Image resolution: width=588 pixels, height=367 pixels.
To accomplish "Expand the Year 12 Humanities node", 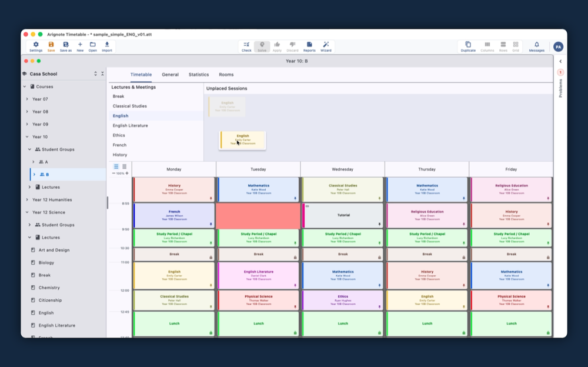I will tap(27, 199).
